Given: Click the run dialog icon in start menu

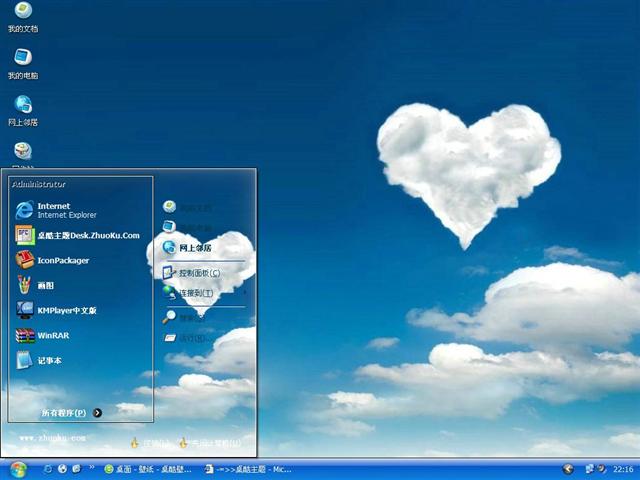Looking at the screenshot, I should pyautogui.click(x=169, y=338).
